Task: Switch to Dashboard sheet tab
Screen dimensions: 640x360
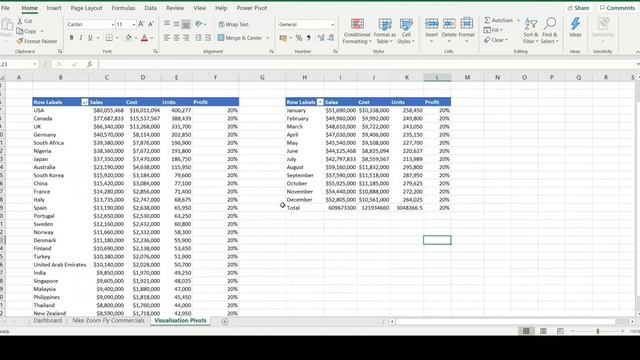Action: point(47,321)
